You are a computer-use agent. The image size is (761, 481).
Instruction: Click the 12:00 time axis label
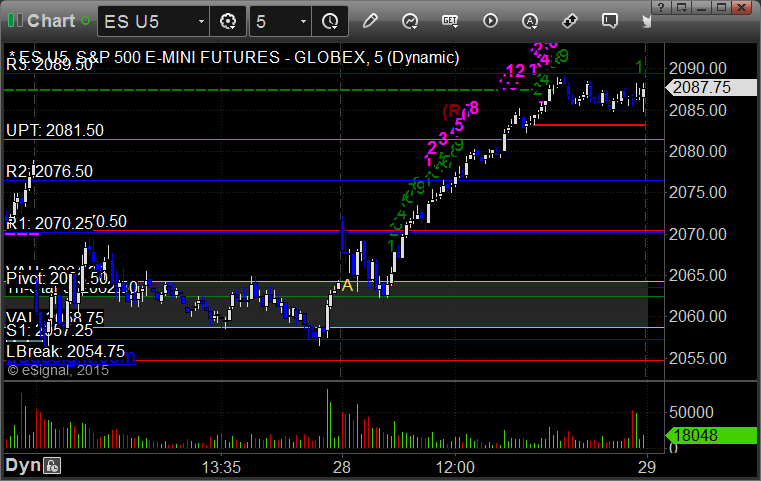[455, 467]
